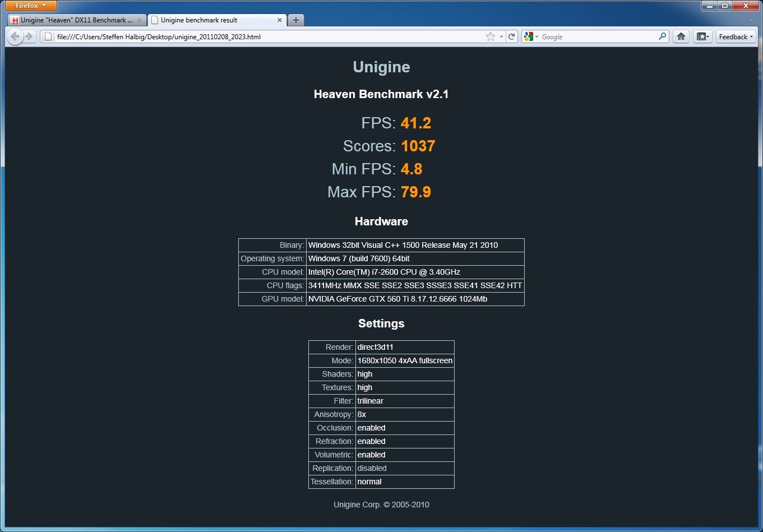Close the Unigine benchmark result tab

[x=280, y=20]
